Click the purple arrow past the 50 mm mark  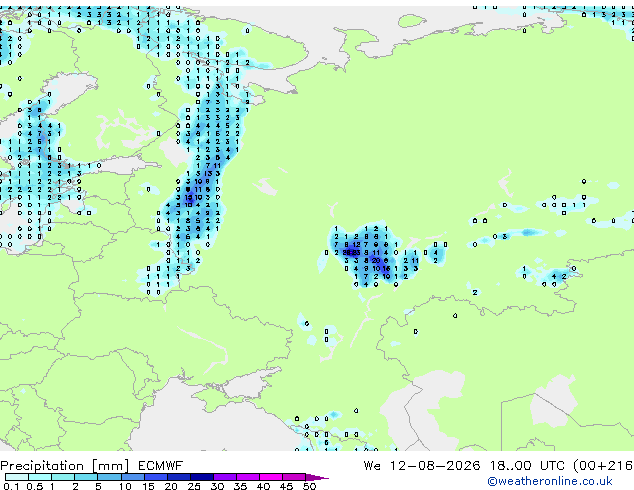[317, 477]
